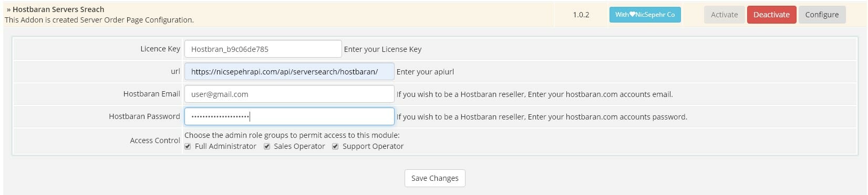The image size is (868, 195).
Task: Click the Access Control label
Action: click(155, 140)
